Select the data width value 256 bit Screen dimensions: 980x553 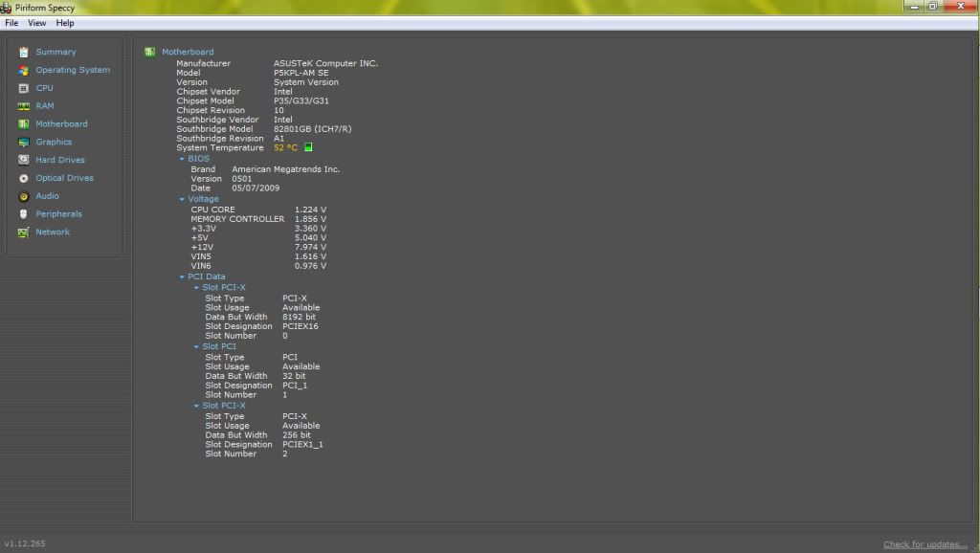pyautogui.click(x=297, y=435)
